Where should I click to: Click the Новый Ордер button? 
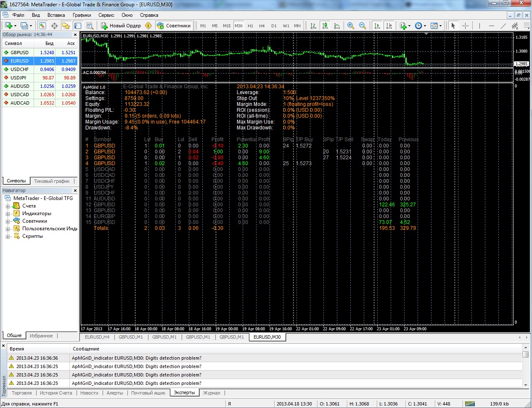pyautogui.click(x=121, y=26)
